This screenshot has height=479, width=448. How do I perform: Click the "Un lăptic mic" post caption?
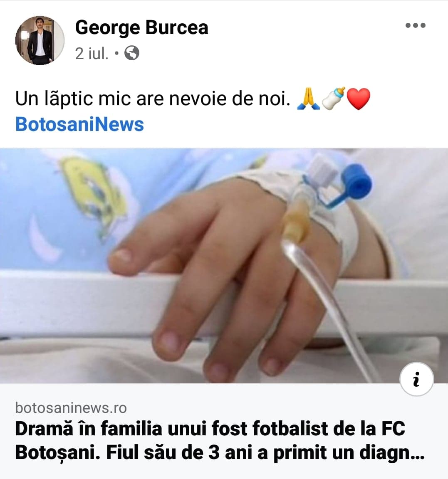pos(152,99)
